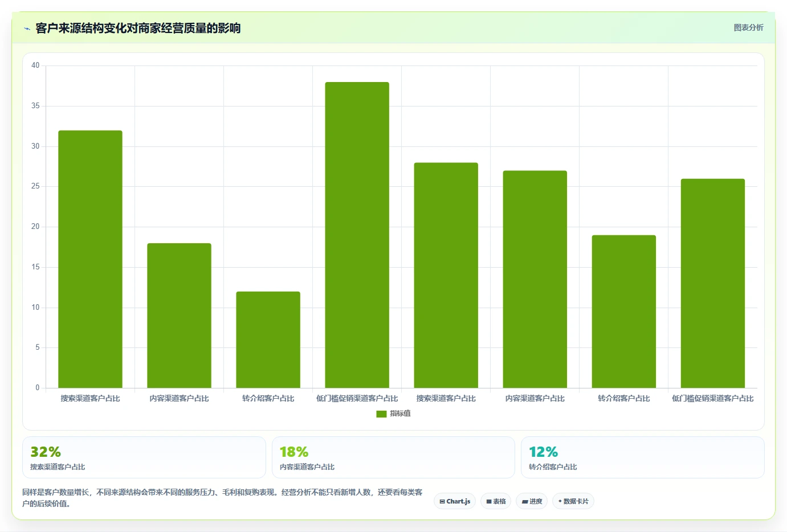Click the 图表分析 badge in the header

[x=748, y=27]
